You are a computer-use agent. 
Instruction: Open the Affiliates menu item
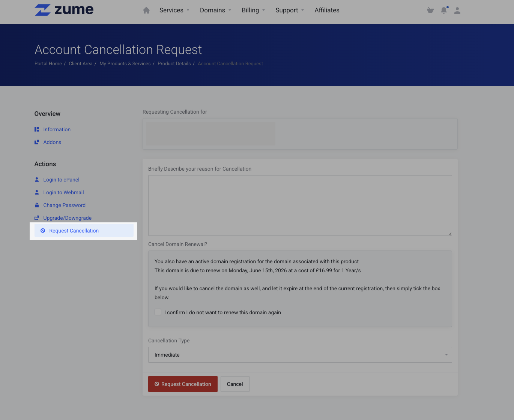coord(327,10)
